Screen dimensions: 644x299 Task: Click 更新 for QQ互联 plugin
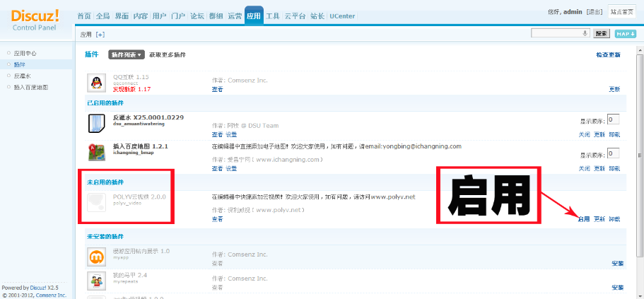[614, 89]
